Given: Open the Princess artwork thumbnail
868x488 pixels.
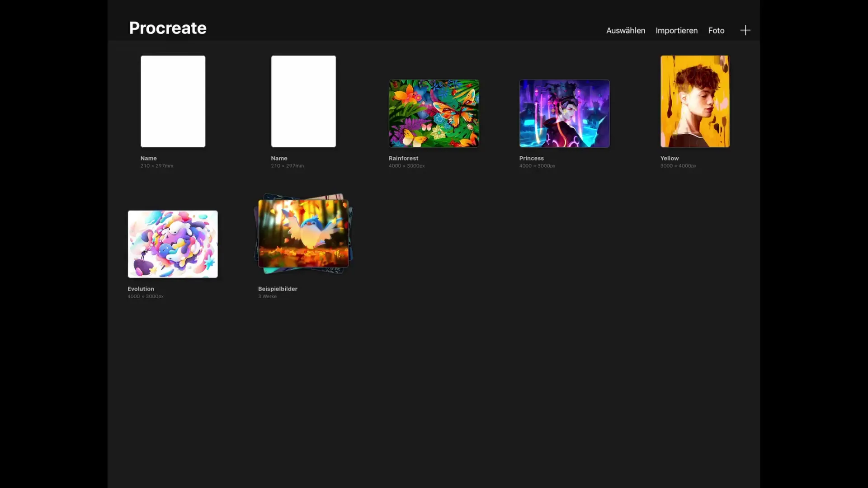Looking at the screenshot, I should [x=564, y=113].
